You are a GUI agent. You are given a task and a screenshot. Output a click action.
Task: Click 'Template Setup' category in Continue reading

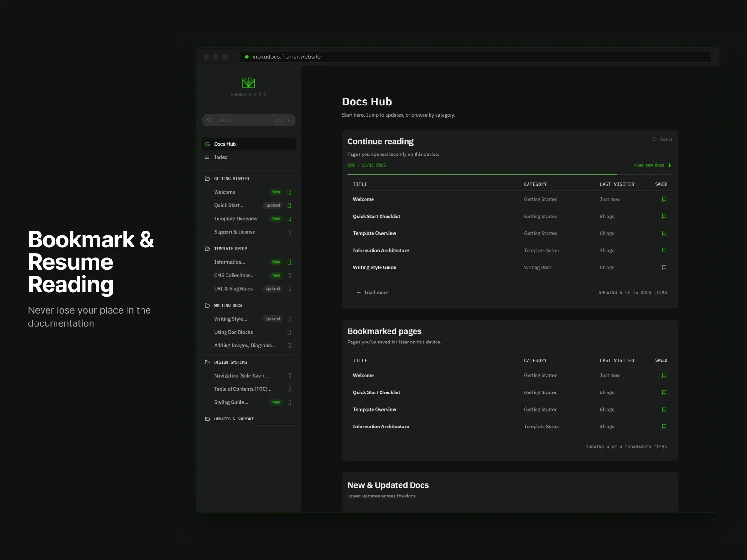pos(541,251)
